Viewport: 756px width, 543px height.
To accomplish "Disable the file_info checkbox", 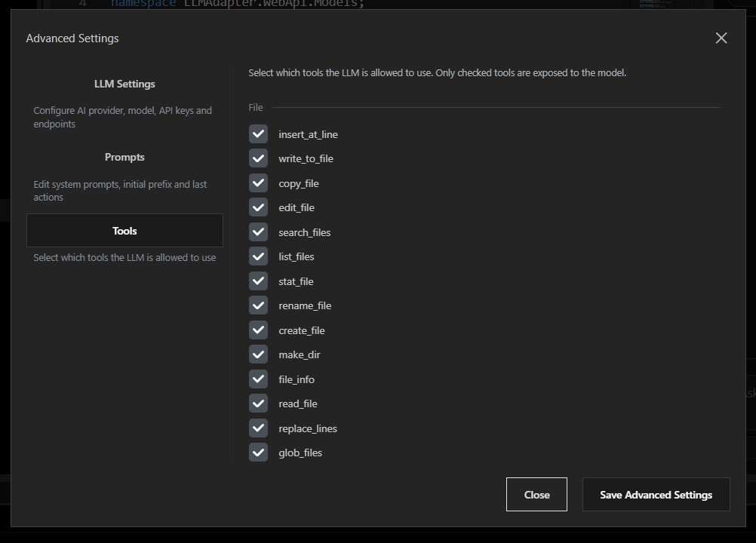I will (259, 379).
